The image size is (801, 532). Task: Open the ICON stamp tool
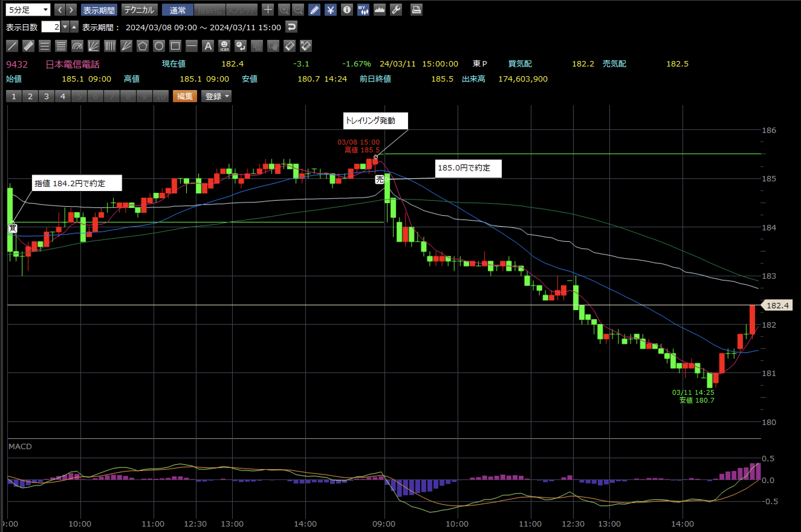(x=224, y=46)
